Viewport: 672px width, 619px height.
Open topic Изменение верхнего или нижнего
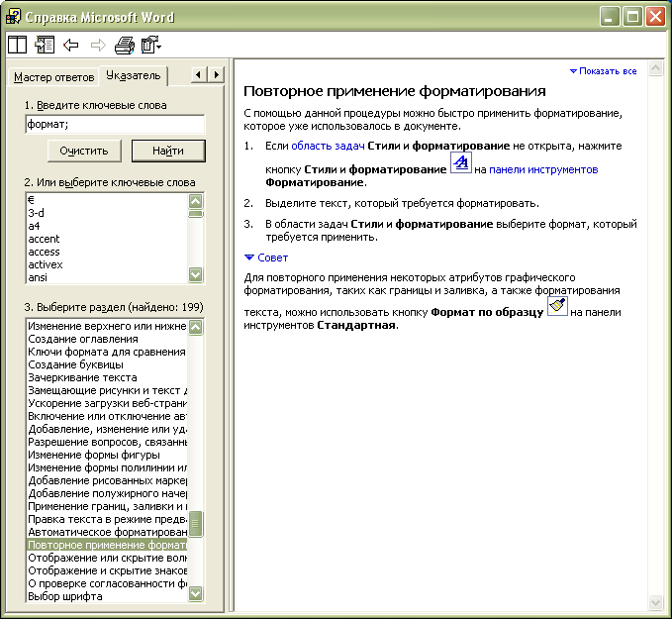pyautogui.click(x=107, y=326)
